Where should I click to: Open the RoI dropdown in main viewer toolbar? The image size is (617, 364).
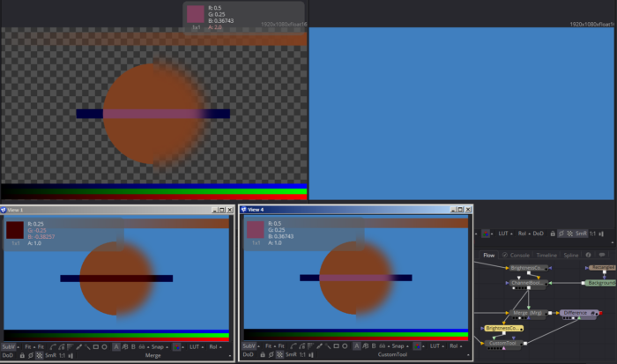(x=524, y=234)
